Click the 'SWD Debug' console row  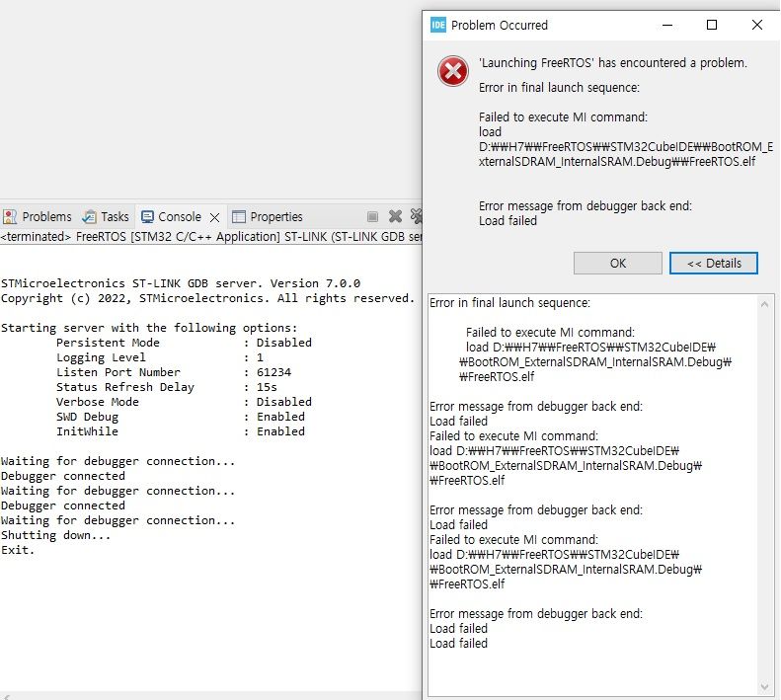181,417
